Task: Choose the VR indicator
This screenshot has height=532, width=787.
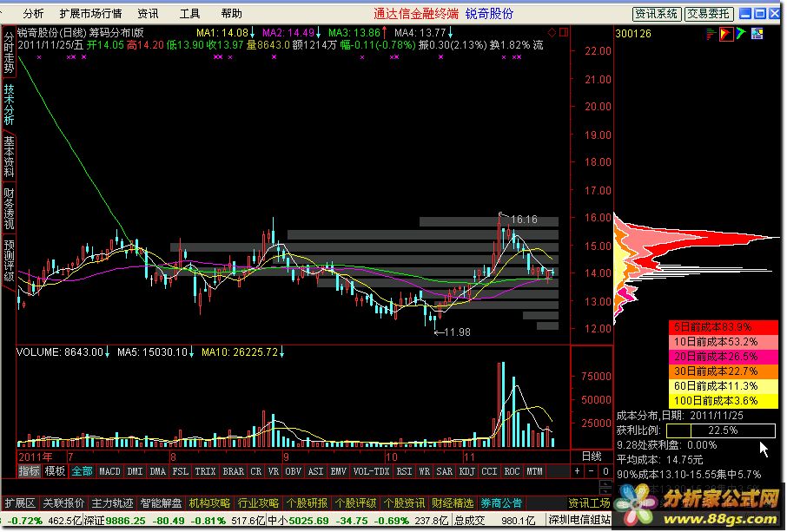Action: 274,472
